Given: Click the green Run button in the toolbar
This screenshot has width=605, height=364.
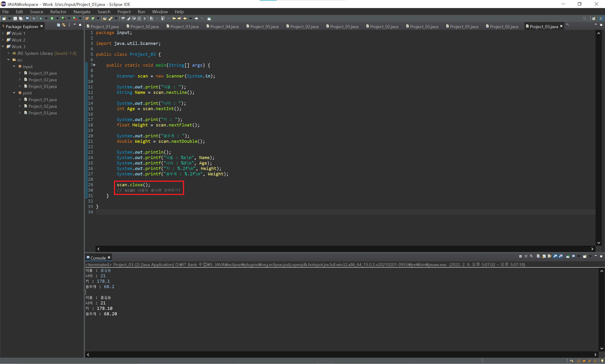Looking at the screenshot, I should [52, 18].
